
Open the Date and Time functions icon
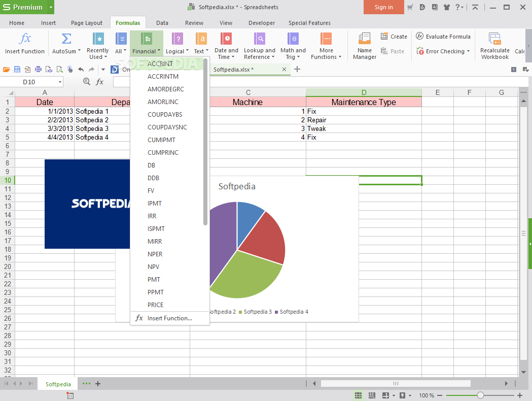[226, 39]
